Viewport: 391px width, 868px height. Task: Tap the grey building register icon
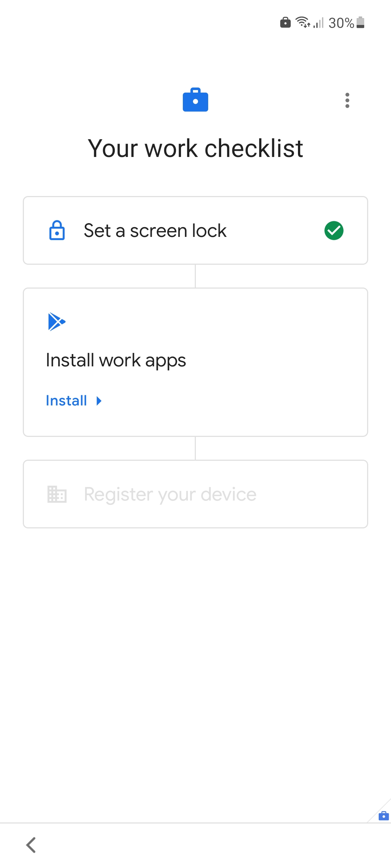[x=57, y=494]
